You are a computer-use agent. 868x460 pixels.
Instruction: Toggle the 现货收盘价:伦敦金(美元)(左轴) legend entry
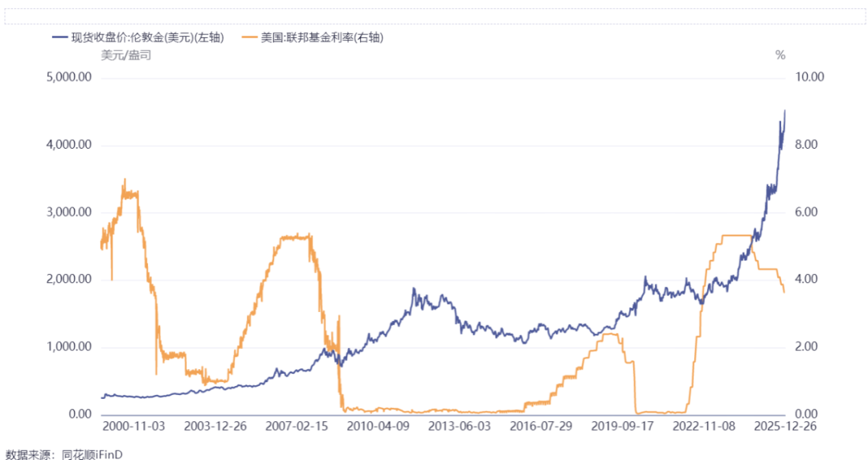click(138, 38)
